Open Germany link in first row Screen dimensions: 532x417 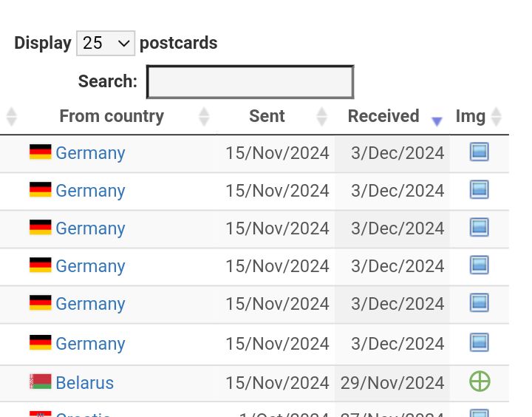point(90,153)
